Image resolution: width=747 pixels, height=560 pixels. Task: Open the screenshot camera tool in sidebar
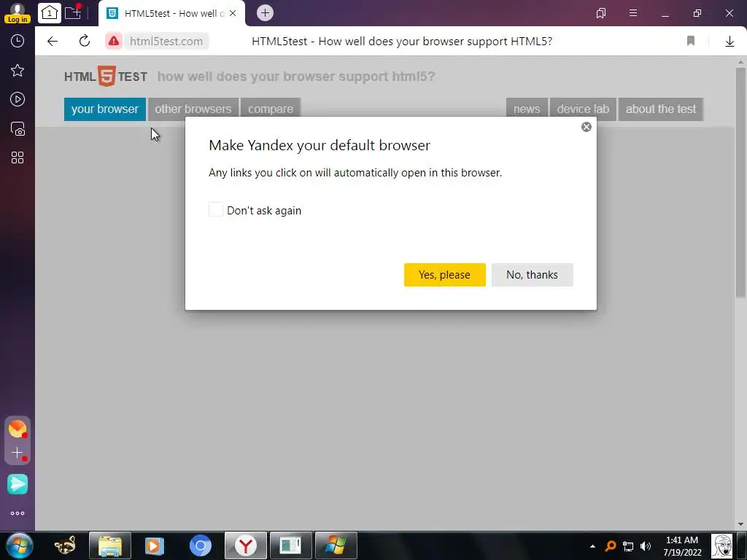point(18,128)
